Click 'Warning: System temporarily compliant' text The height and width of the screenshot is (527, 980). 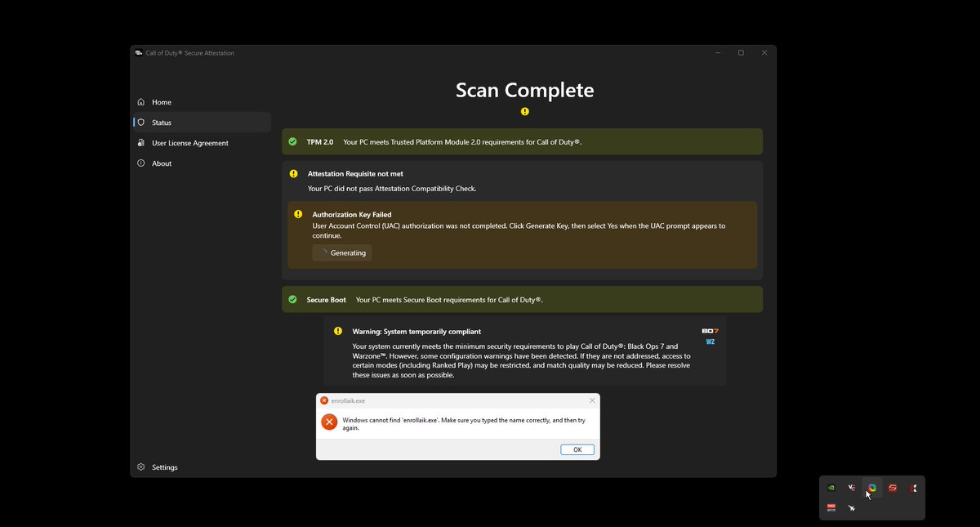coord(416,332)
